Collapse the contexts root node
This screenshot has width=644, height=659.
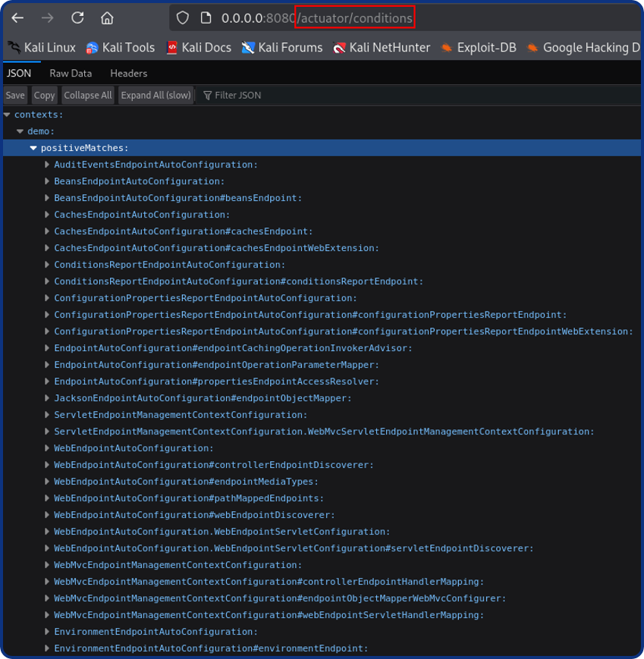7,115
